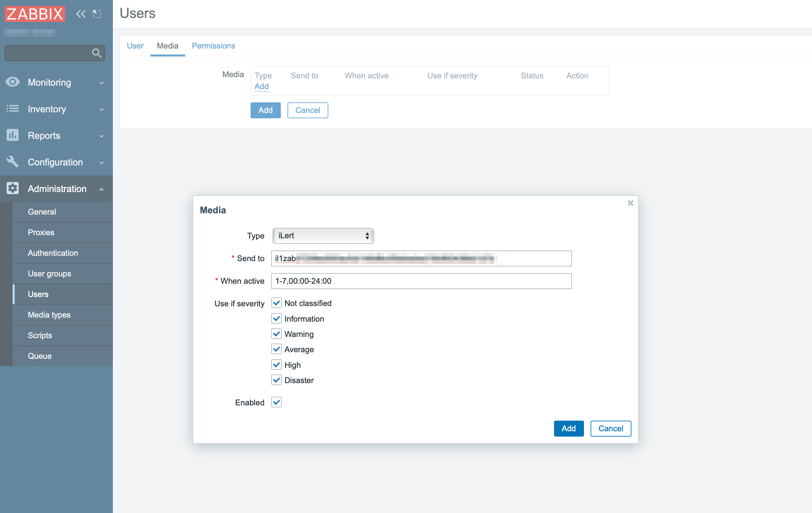Toggle the Disaster severity checkbox
This screenshot has height=513, width=812.
coord(277,380)
